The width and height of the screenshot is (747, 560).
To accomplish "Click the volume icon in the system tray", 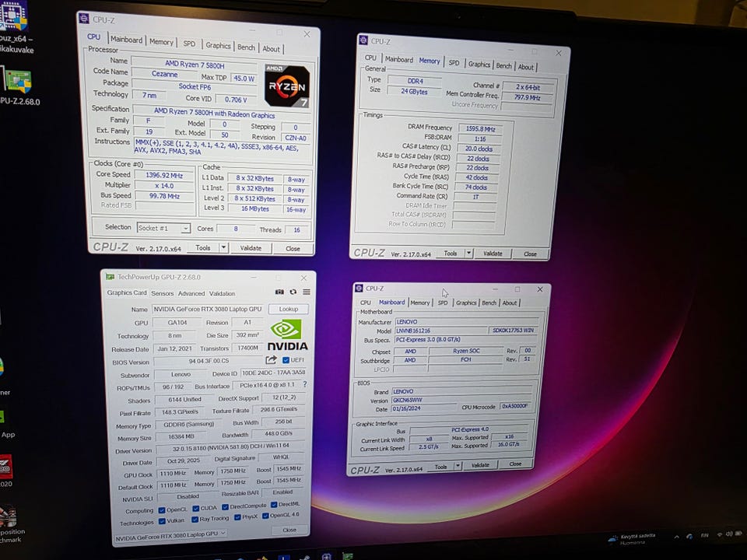I will coord(729,534).
